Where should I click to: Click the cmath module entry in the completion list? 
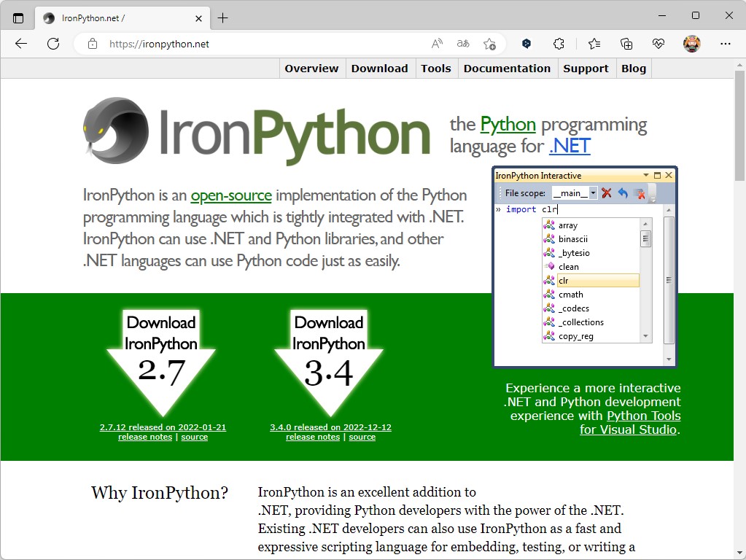point(571,294)
